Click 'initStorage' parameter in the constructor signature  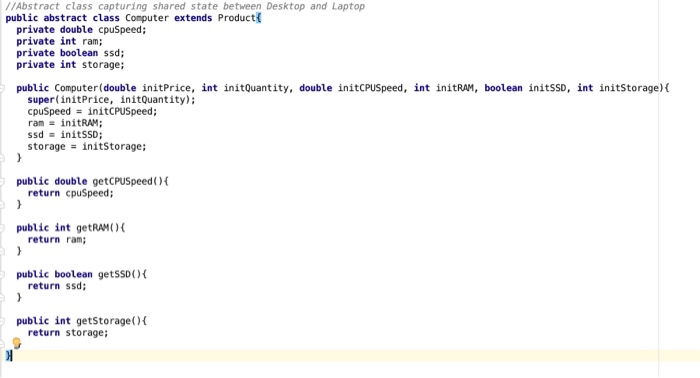coord(629,88)
